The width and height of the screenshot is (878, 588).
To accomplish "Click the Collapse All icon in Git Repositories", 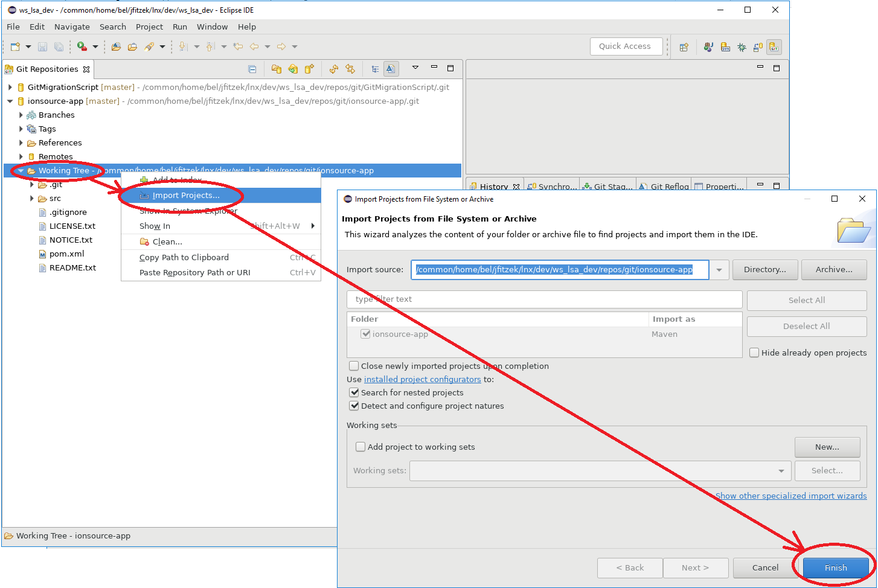I will pos(252,69).
